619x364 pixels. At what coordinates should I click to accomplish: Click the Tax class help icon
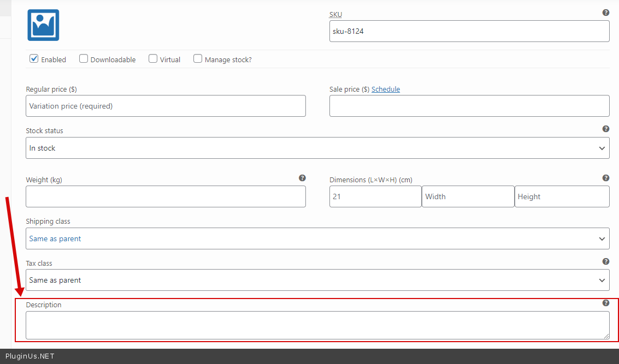tap(605, 261)
